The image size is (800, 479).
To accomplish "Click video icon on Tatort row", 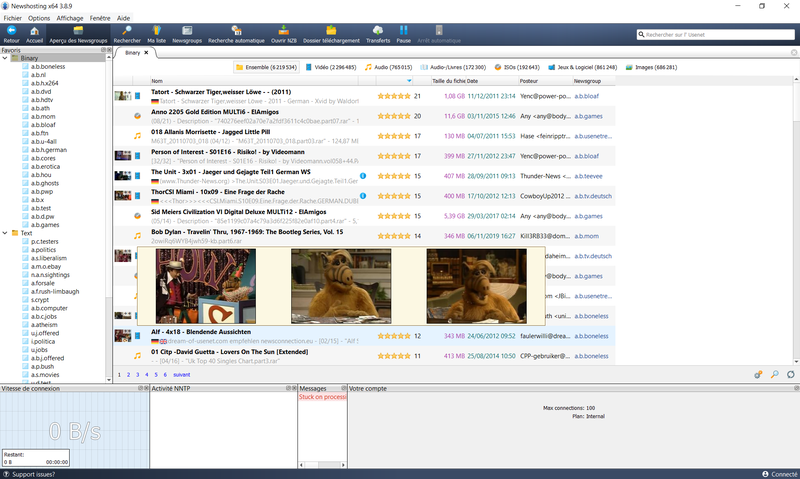I will point(137,96).
